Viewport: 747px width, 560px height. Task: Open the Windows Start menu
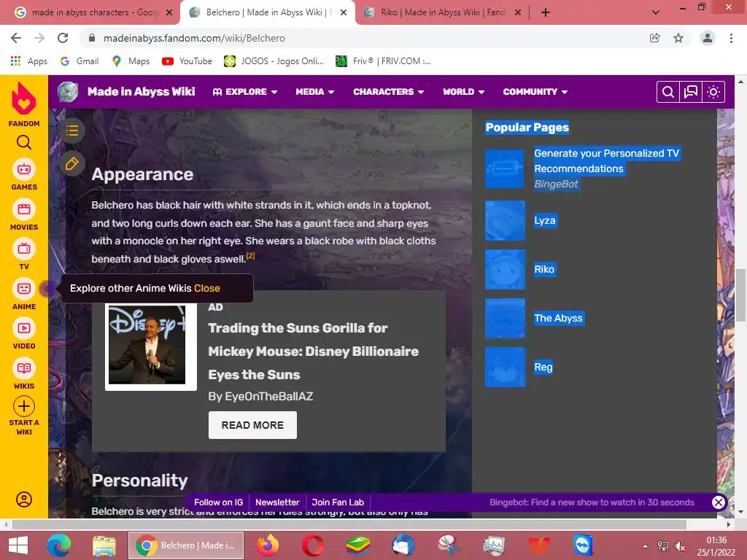pos(18,545)
